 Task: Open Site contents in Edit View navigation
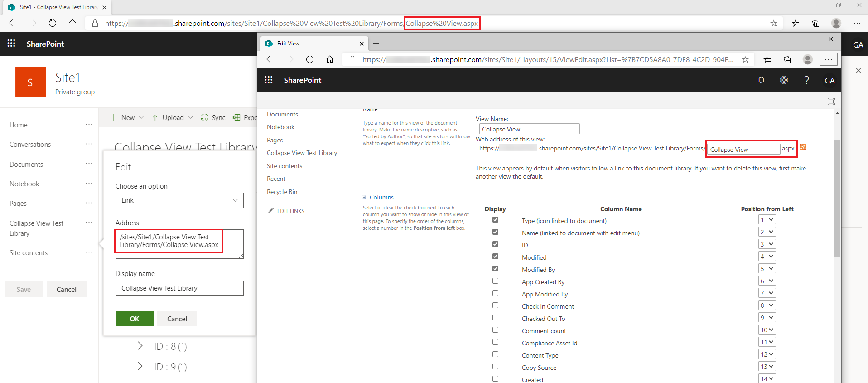[285, 166]
